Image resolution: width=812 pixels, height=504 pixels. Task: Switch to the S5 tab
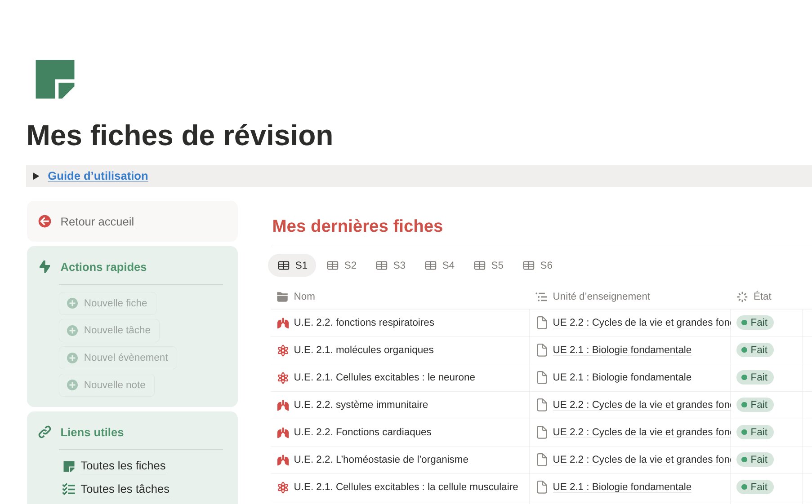[x=488, y=265]
